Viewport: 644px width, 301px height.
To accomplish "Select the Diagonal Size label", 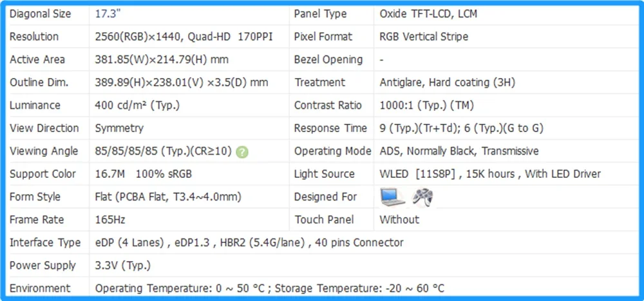I will coord(41,14).
